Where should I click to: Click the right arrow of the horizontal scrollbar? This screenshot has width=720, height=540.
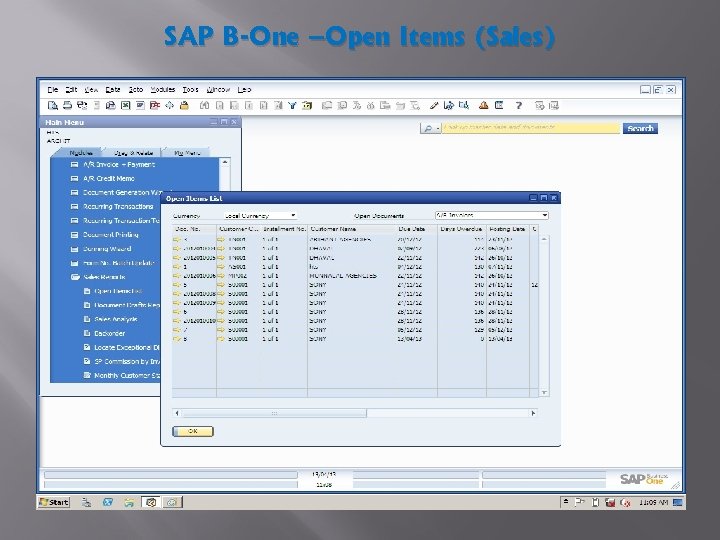tap(533, 413)
